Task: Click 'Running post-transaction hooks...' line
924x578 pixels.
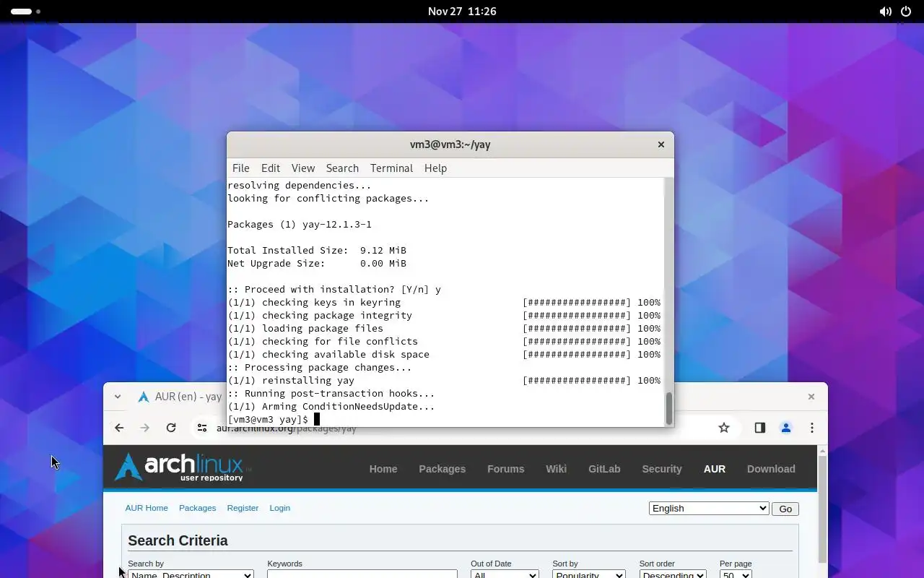Action: tap(331, 394)
